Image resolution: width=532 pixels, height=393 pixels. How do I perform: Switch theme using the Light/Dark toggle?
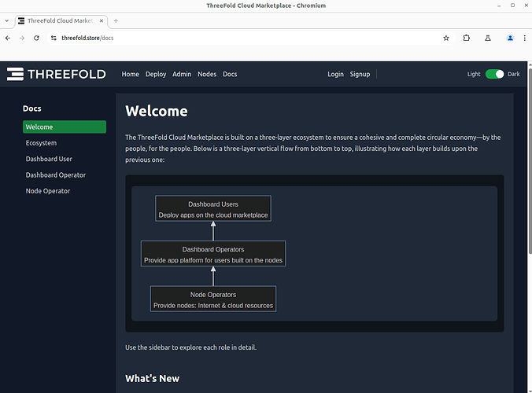click(x=494, y=74)
